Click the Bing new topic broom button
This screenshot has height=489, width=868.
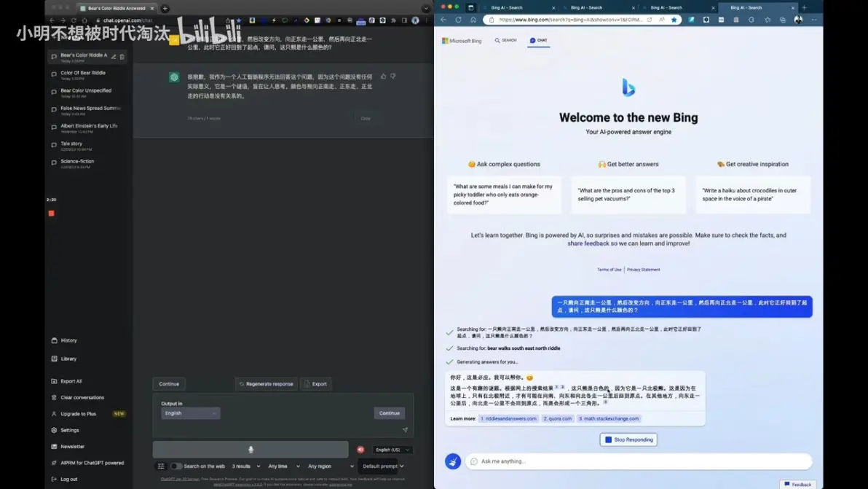[x=453, y=461]
